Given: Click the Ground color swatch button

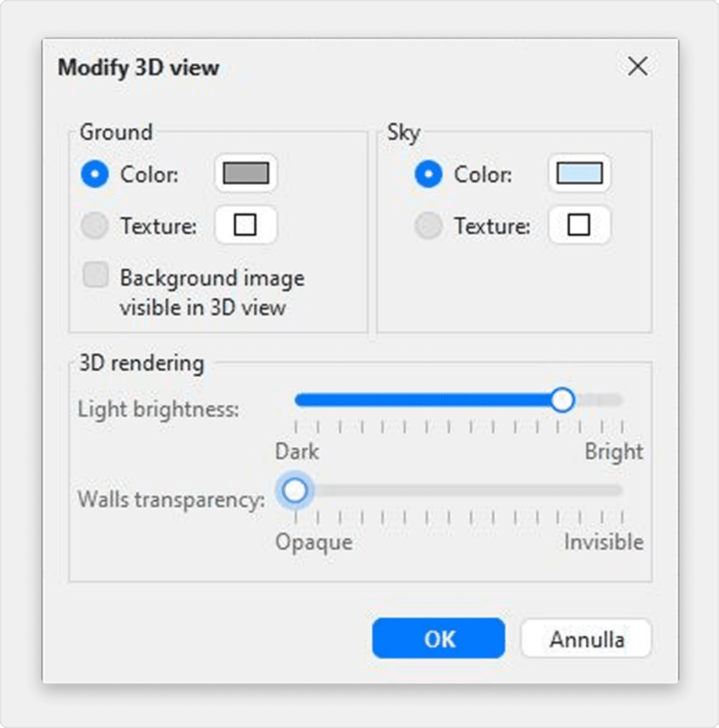Looking at the screenshot, I should click(x=245, y=173).
